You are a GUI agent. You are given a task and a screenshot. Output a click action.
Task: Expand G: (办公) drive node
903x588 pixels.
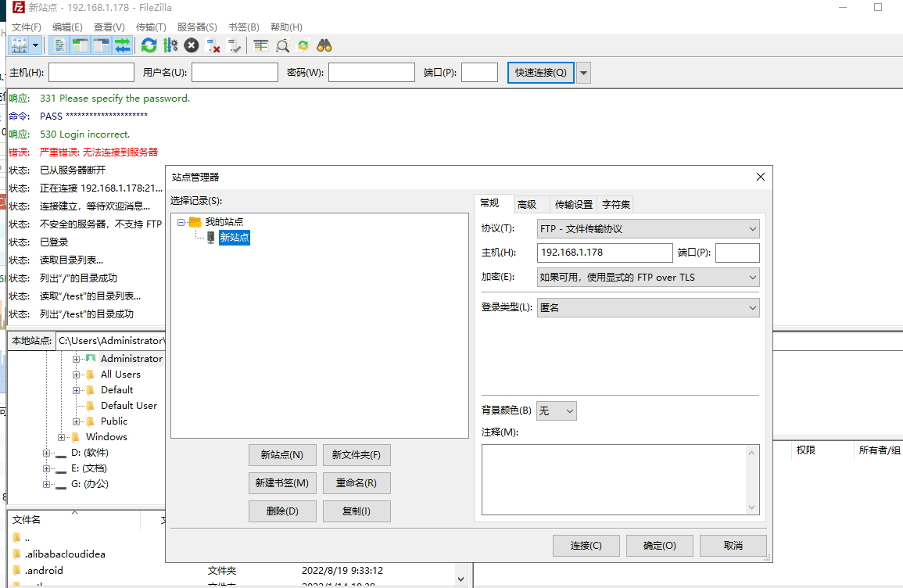click(46, 484)
